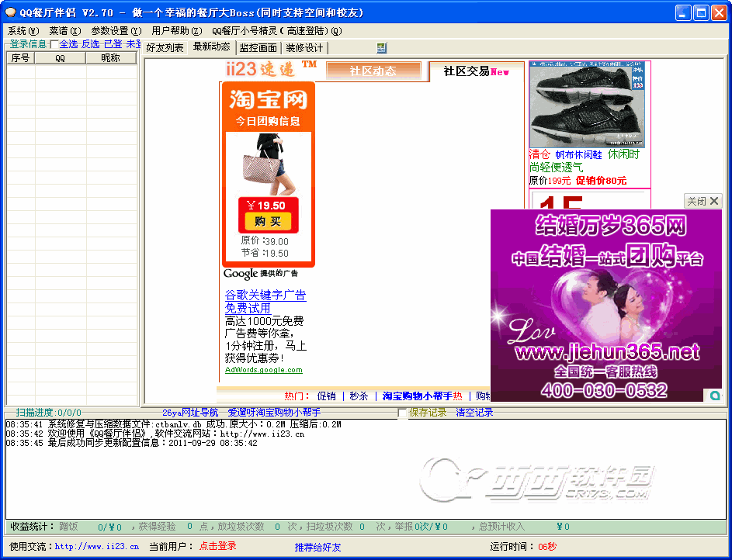The image size is (732, 560).
Task: Click the teal icon at ad corner
Action: click(x=714, y=396)
